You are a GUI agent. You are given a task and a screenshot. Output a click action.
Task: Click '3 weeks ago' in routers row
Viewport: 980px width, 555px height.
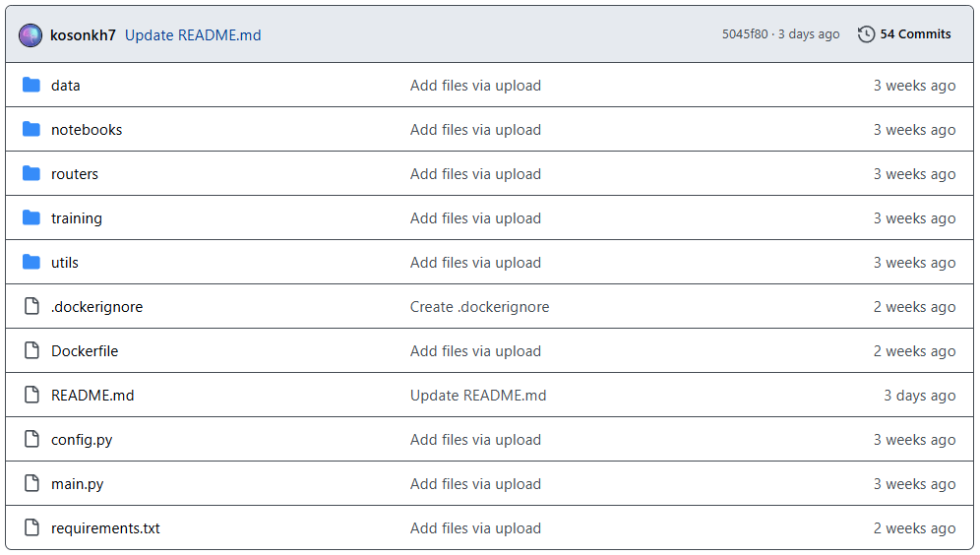[914, 174]
